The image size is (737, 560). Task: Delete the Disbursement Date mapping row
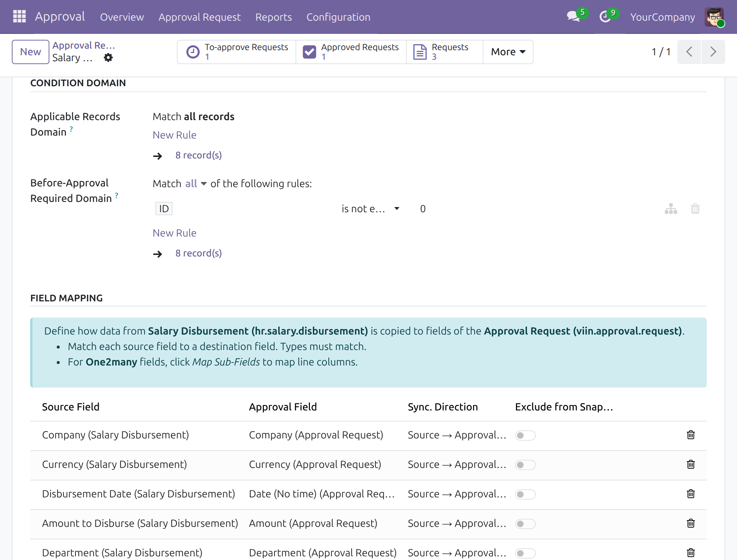click(x=691, y=494)
